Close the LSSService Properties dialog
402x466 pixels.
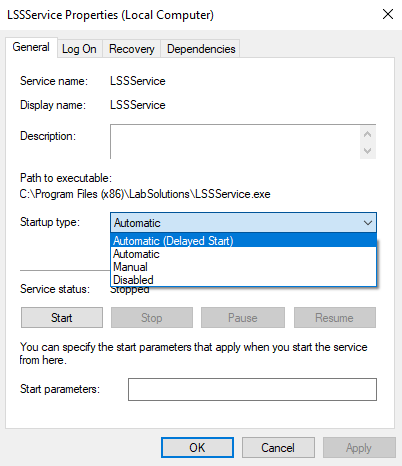point(388,14)
